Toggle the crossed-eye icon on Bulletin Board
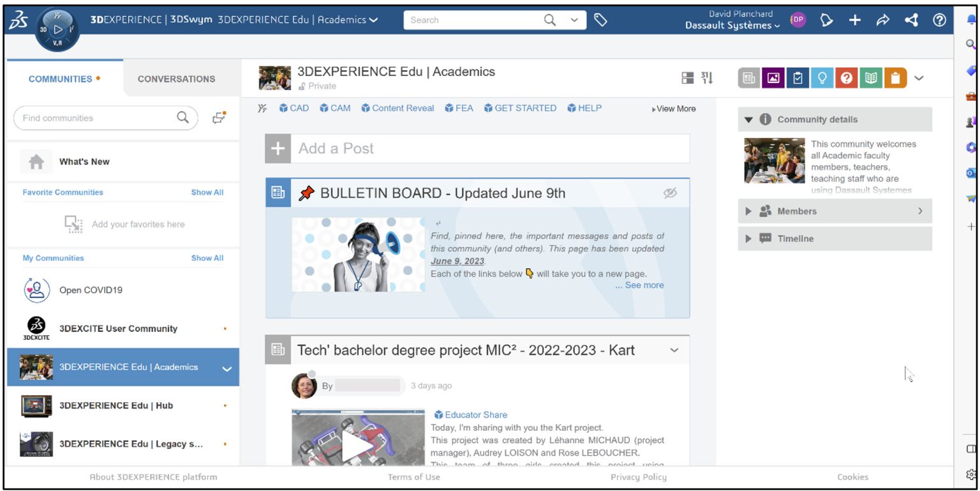 tap(670, 193)
